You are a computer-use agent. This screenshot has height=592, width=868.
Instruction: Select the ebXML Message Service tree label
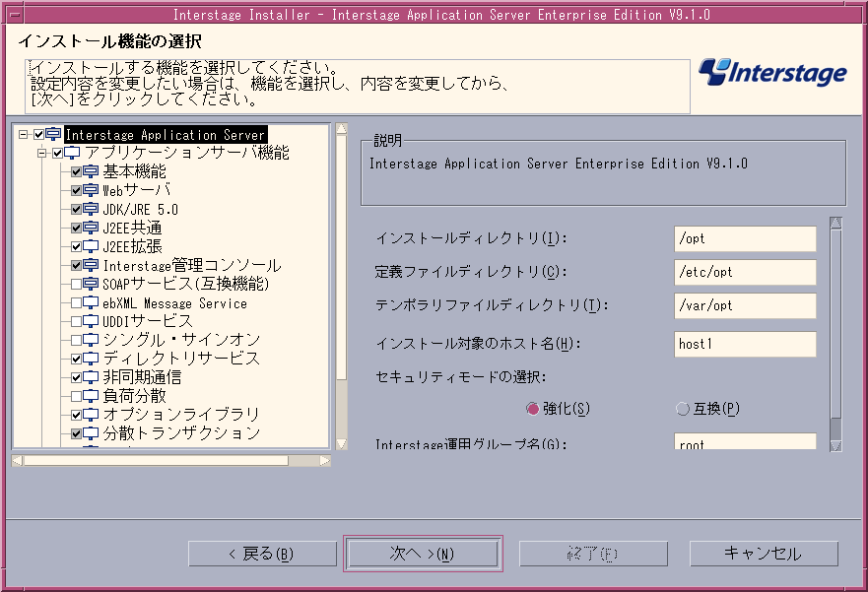175,303
